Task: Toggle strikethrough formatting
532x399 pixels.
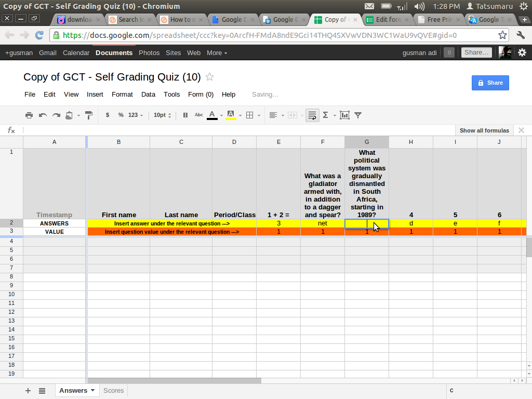Action: (198, 115)
